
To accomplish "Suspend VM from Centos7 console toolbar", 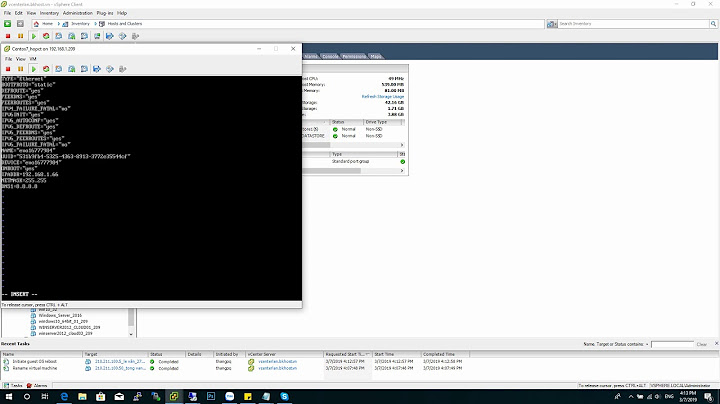I will pyautogui.click(x=20, y=69).
